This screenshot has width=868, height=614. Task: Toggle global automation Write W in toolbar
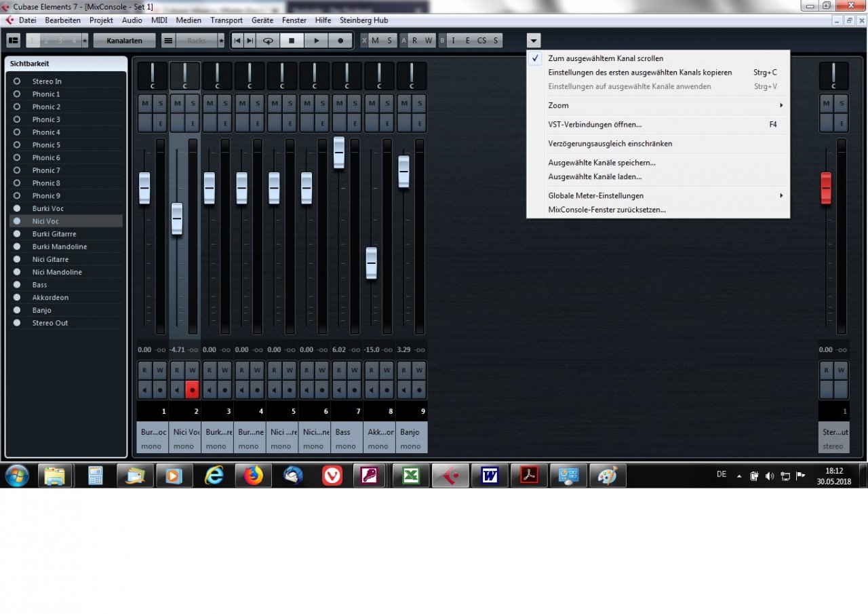tap(428, 41)
